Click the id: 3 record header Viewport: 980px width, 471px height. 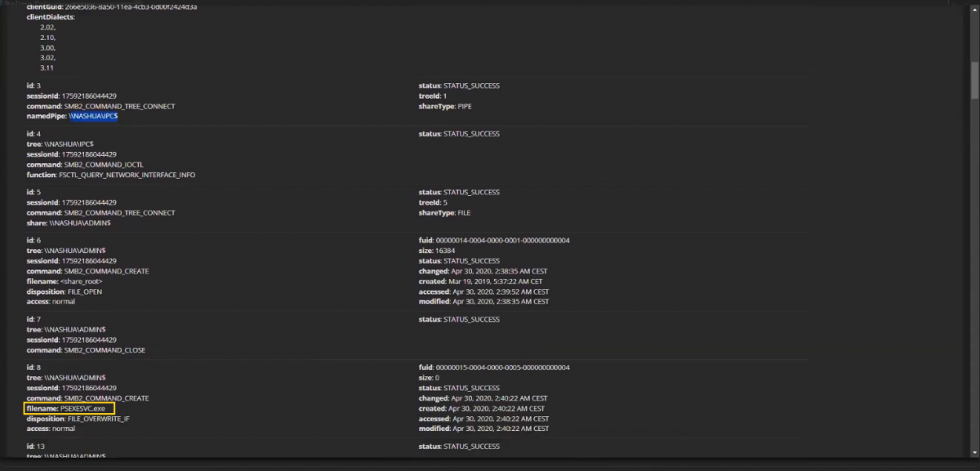coord(33,86)
